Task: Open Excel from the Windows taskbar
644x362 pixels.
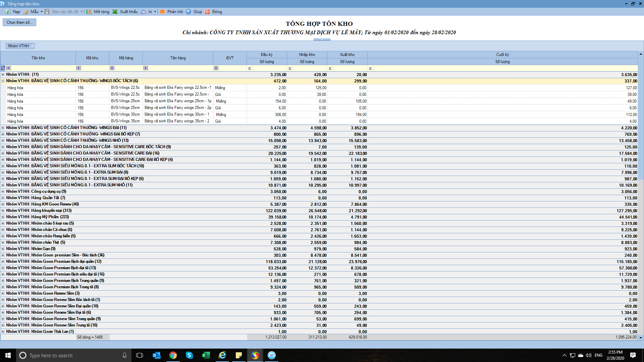Action: pos(206,355)
